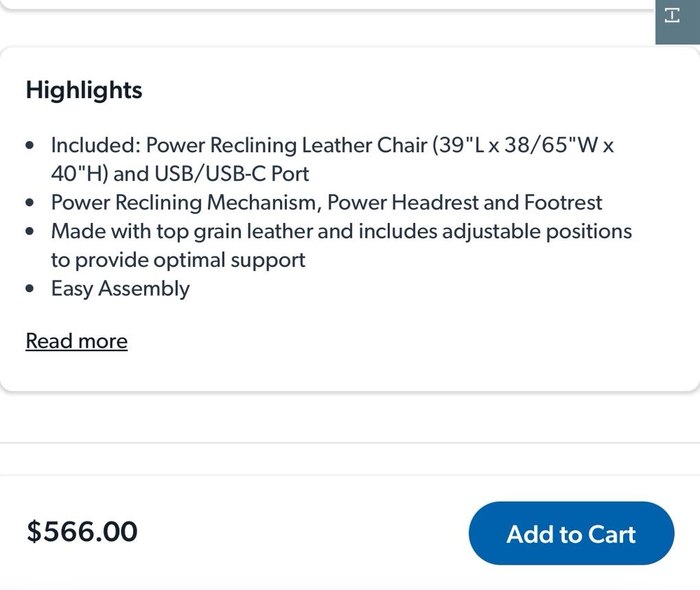
Task: Click the bullet dot beside "Included"
Action: 30,145
